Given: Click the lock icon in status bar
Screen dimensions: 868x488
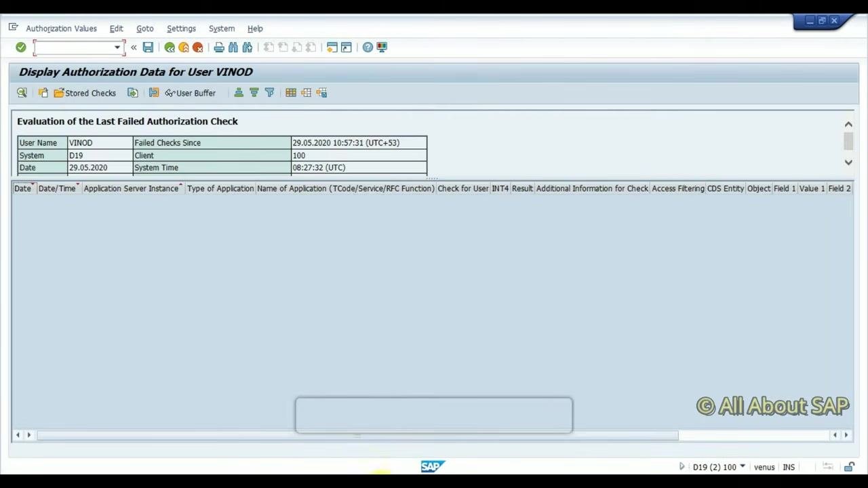Looking at the screenshot, I should (x=850, y=467).
